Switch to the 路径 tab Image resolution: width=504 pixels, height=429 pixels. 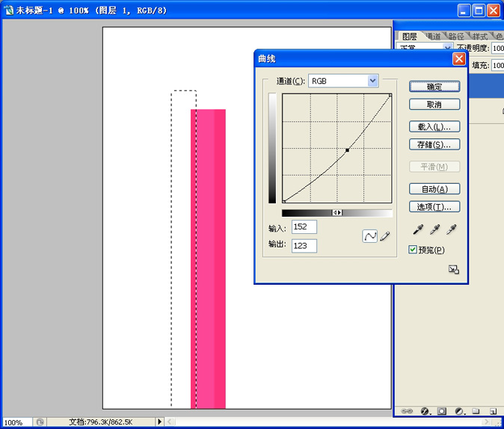[456, 37]
